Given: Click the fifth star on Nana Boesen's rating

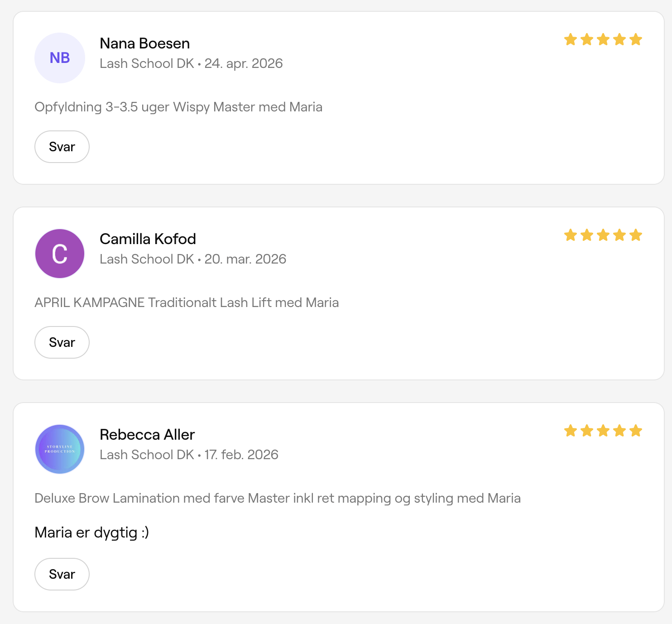Looking at the screenshot, I should click(x=636, y=39).
